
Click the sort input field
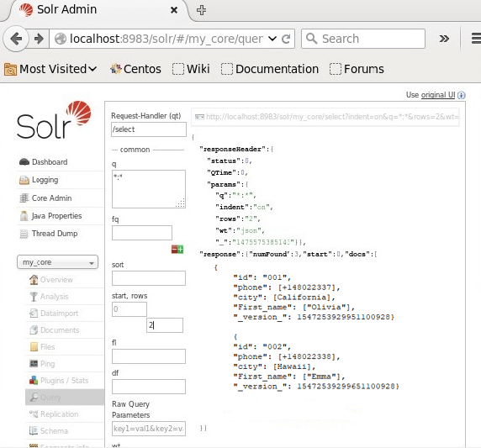tap(149, 278)
